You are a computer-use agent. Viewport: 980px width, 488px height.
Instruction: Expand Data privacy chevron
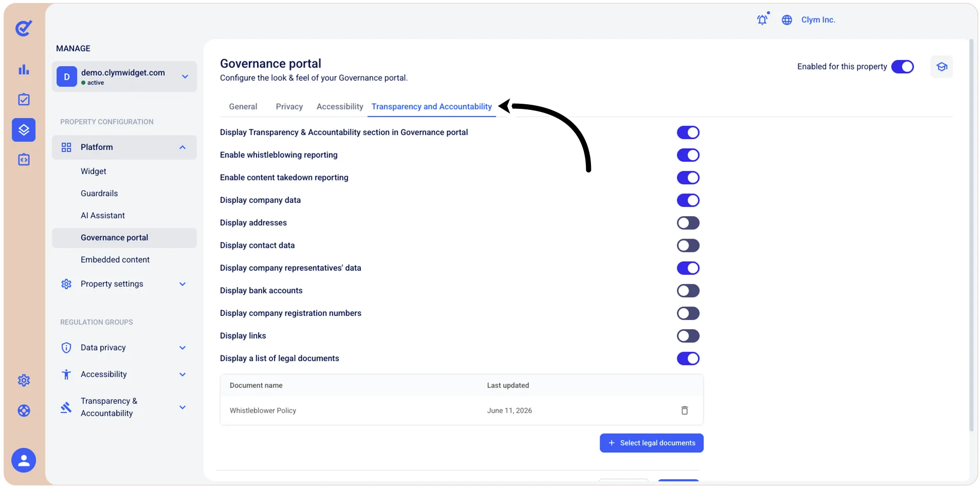click(183, 348)
